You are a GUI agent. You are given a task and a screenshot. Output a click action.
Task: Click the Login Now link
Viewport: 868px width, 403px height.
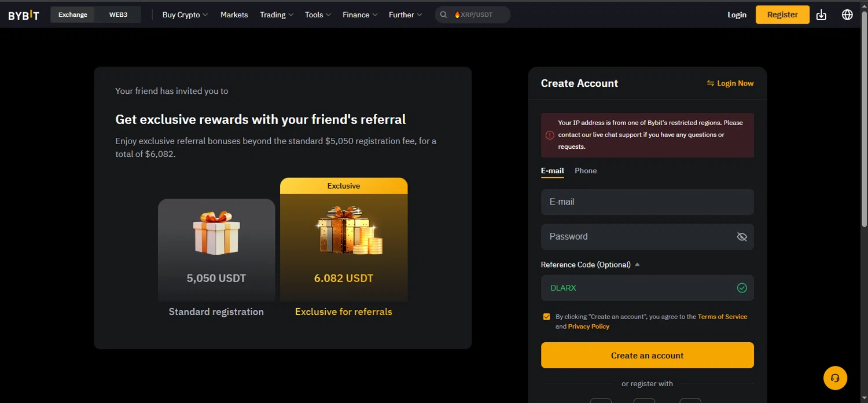click(730, 83)
